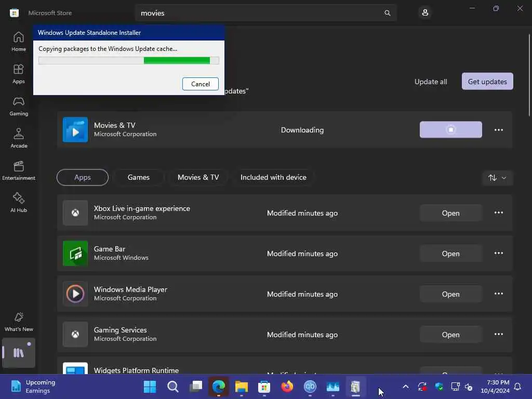Open Game Bar app
This screenshot has height=399, width=532.
pos(450,254)
